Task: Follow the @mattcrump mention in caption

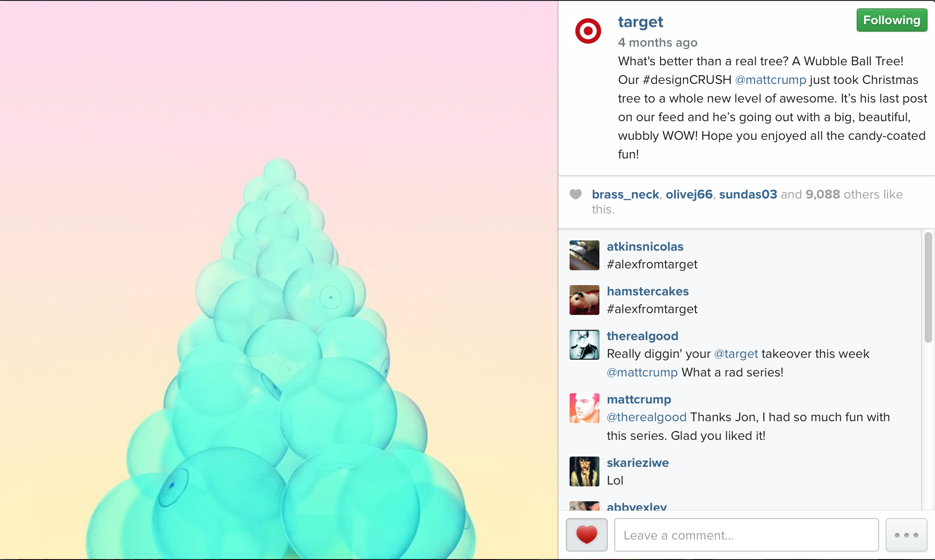Action: (x=770, y=80)
